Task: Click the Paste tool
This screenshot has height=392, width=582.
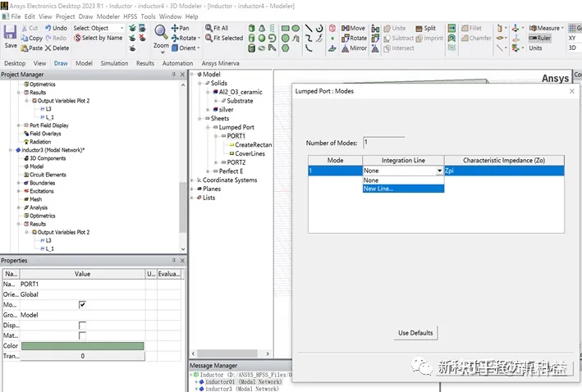Action: click(x=31, y=48)
